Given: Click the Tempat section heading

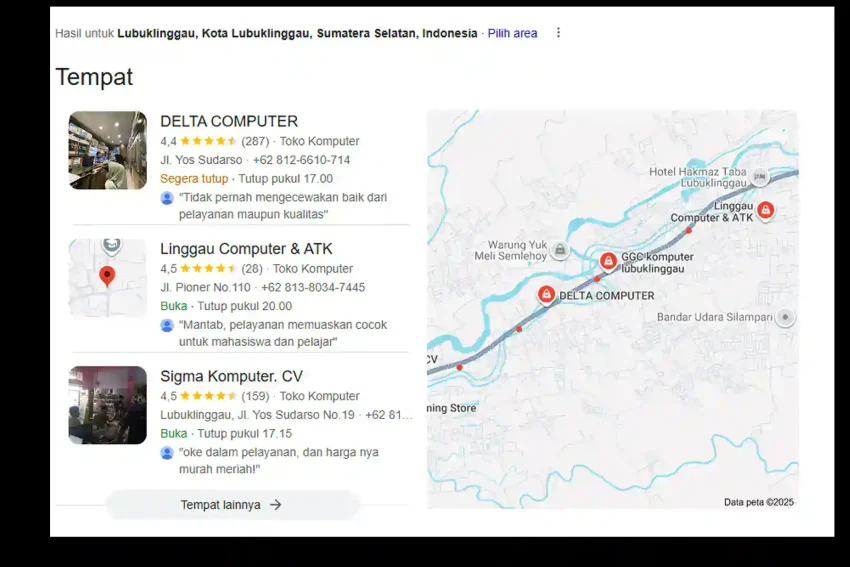Looking at the screenshot, I should [x=94, y=76].
